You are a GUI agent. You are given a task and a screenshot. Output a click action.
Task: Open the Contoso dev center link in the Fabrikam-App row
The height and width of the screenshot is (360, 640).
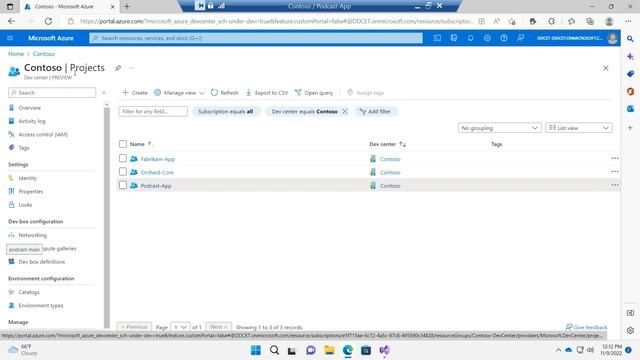pos(390,159)
